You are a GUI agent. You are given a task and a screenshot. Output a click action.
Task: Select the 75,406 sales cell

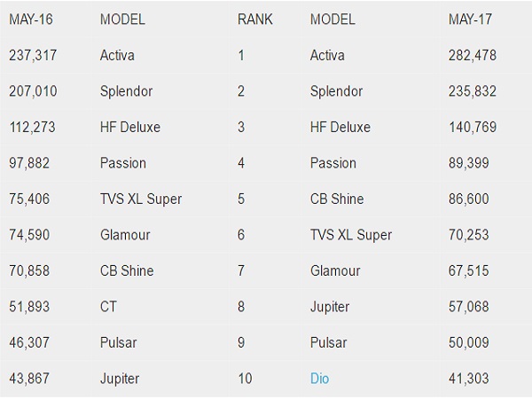pyautogui.click(x=29, y=199)
